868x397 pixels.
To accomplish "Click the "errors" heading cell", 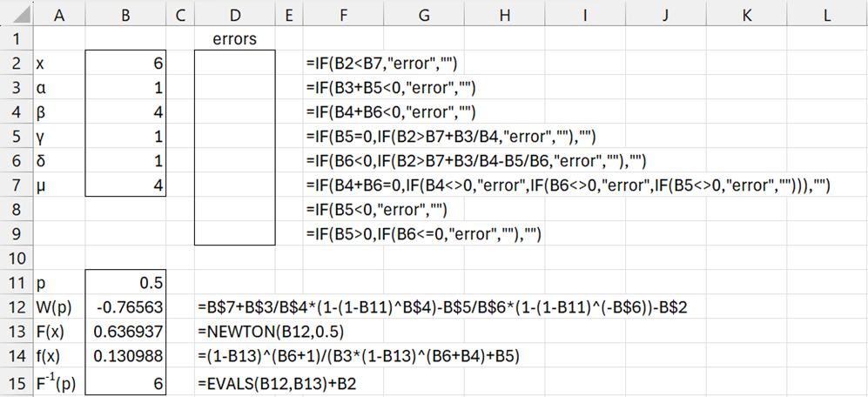I will point(234,39).
